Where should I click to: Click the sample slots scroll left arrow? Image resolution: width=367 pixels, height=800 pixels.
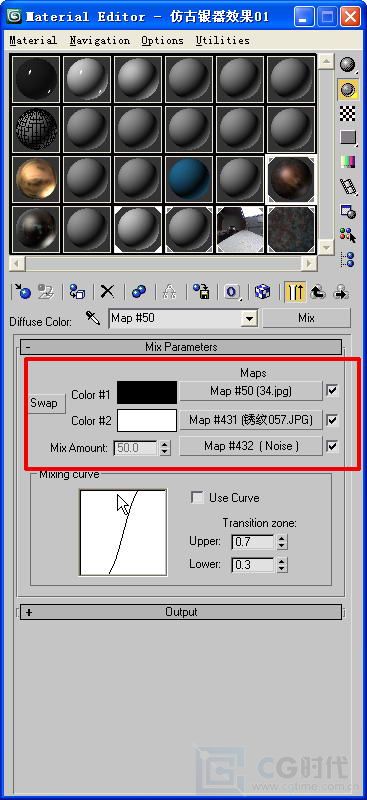[x=17, y=263]
